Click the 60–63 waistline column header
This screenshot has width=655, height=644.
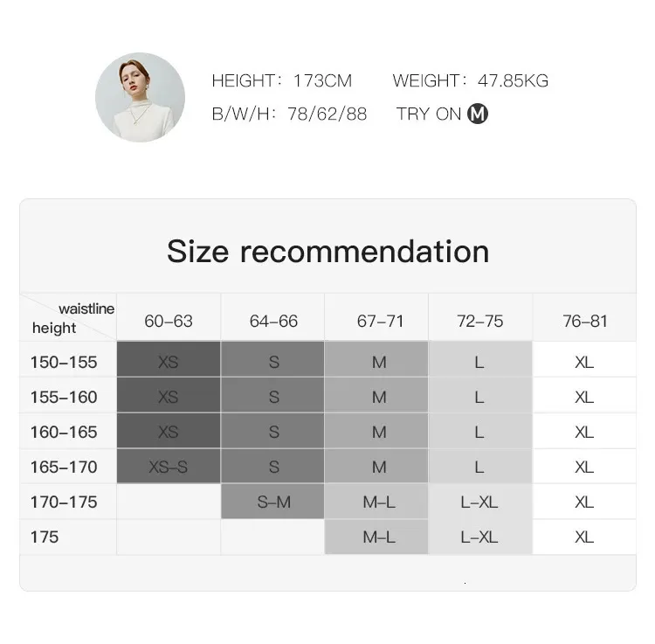pos(169,321)
